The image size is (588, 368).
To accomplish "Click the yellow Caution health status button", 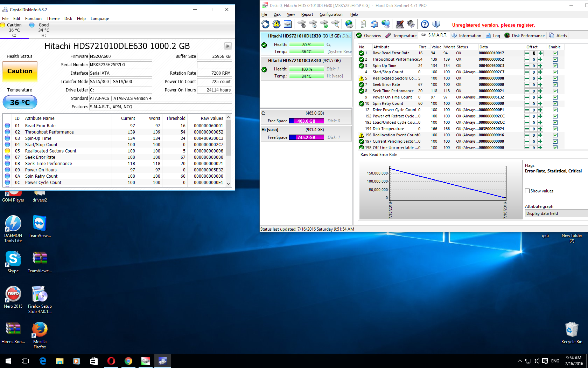I will [x=20, y=71].
